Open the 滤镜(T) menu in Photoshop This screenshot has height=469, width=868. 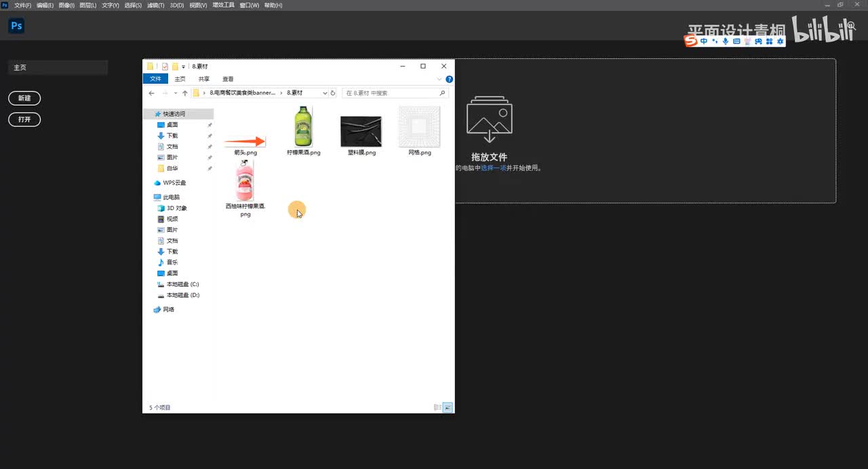[155, 5]
